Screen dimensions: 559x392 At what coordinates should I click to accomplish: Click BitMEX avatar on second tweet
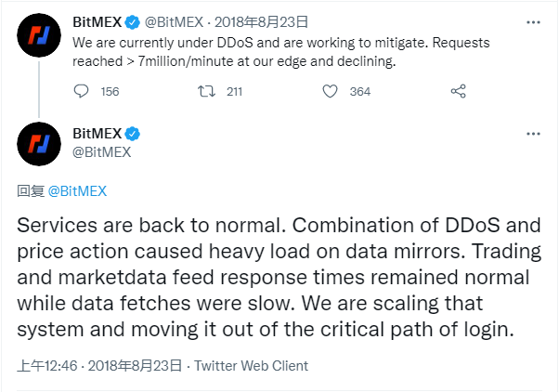coord(37,141)
